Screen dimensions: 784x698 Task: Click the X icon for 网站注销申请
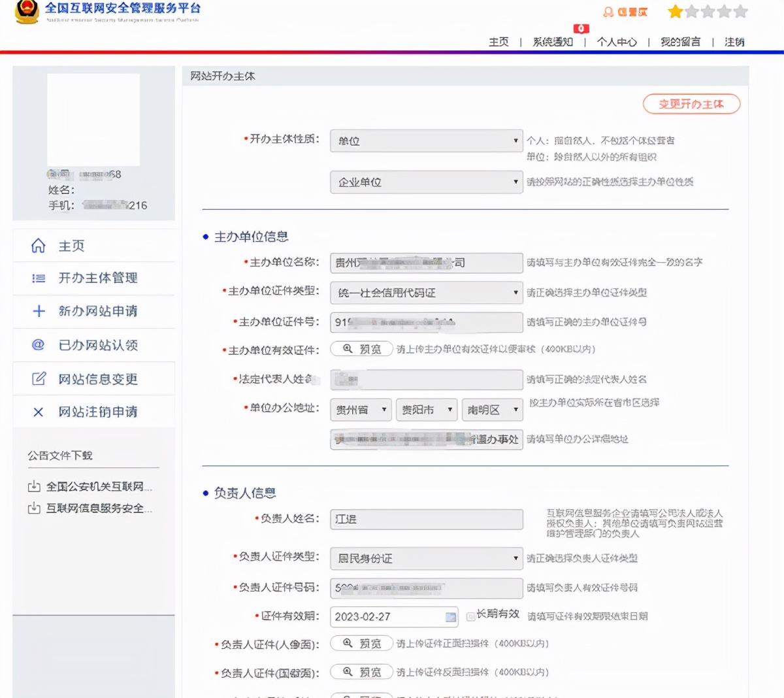pyautogui.click(x=37, y=411)
